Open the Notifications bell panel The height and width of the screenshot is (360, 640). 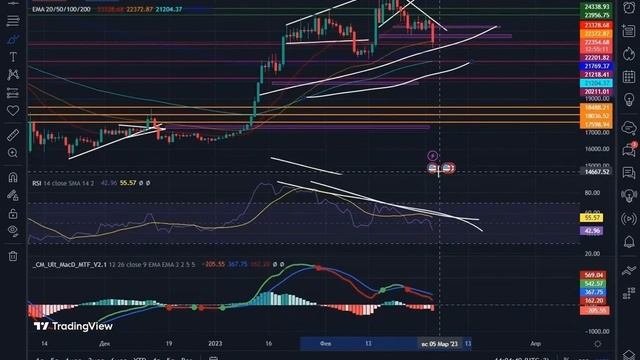tap(629, 242)
